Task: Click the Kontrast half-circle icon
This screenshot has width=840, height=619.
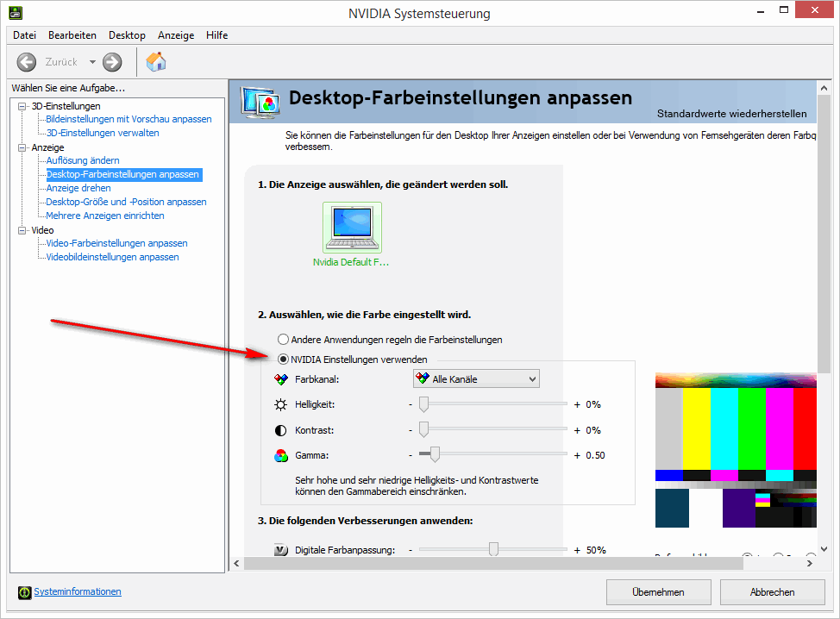Action: point(280,430)
